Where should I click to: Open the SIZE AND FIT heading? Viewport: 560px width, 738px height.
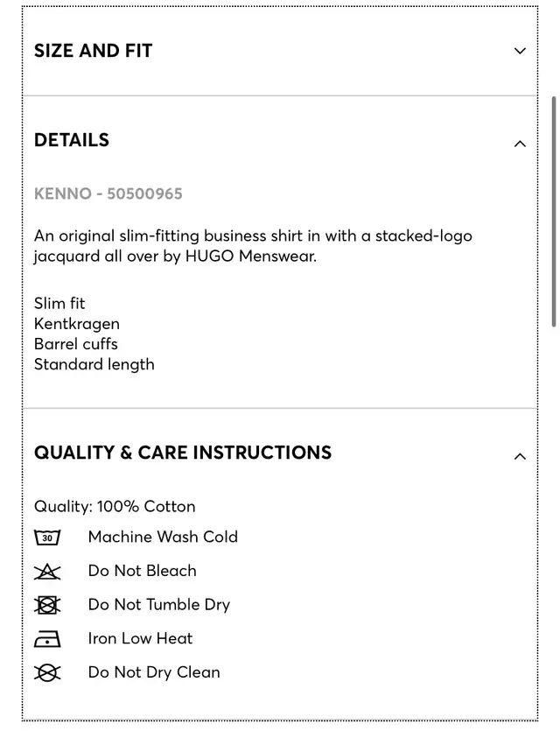(x=93, y=51)
